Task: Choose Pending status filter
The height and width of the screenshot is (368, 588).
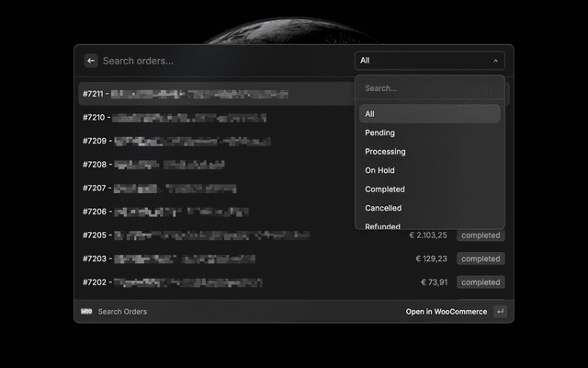Action: pos(429,132)
